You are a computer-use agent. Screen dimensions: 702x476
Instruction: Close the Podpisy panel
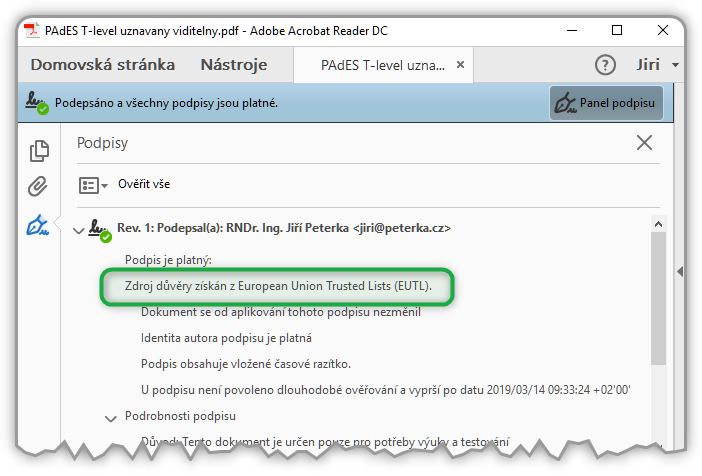[x=644, y=143]
